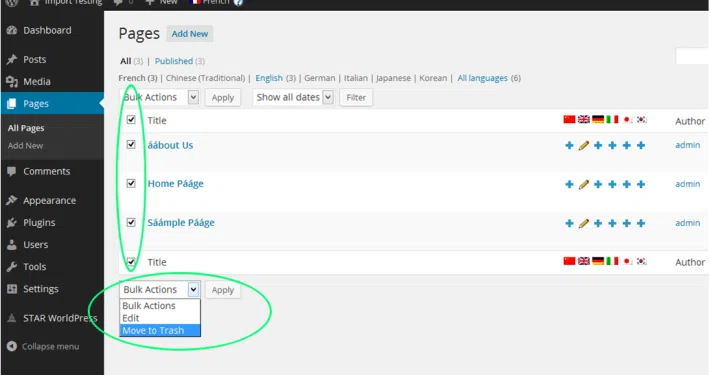Image resolution: width=710 pixels, height=375 pixels.
Task: Click the Chinese flag in top header row
Action: pyautogui.click(x=569, y=119)
